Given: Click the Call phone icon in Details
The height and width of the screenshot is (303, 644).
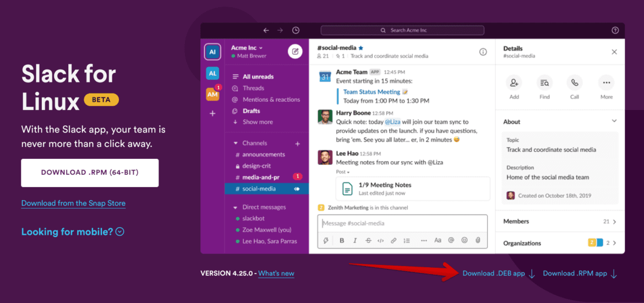Looking at the screenshot, I should point(575,83).
